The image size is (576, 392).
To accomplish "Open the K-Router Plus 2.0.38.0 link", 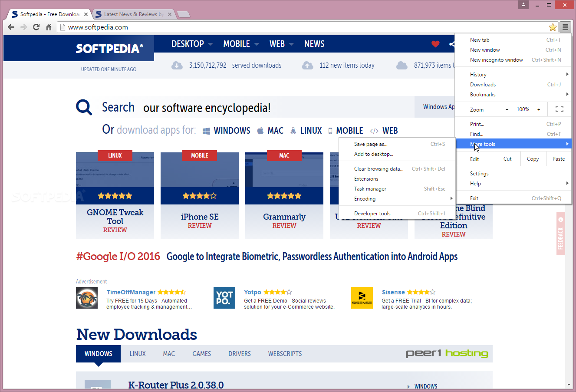I will 176,385.
